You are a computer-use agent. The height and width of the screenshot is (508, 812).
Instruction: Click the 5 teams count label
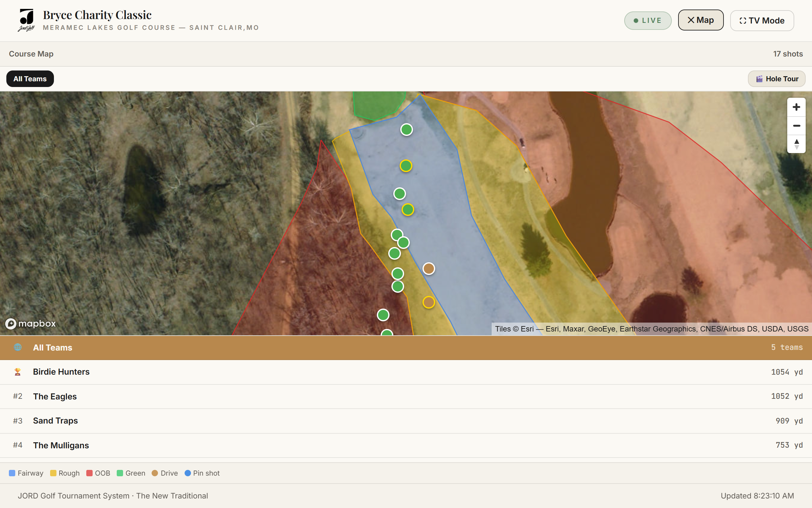point(787,347)
